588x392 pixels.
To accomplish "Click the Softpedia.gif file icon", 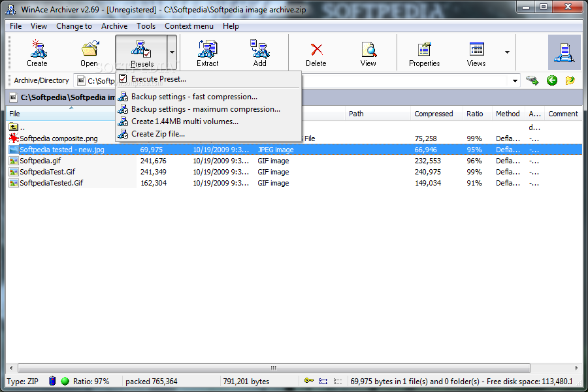I will click(x=14, y=161).
